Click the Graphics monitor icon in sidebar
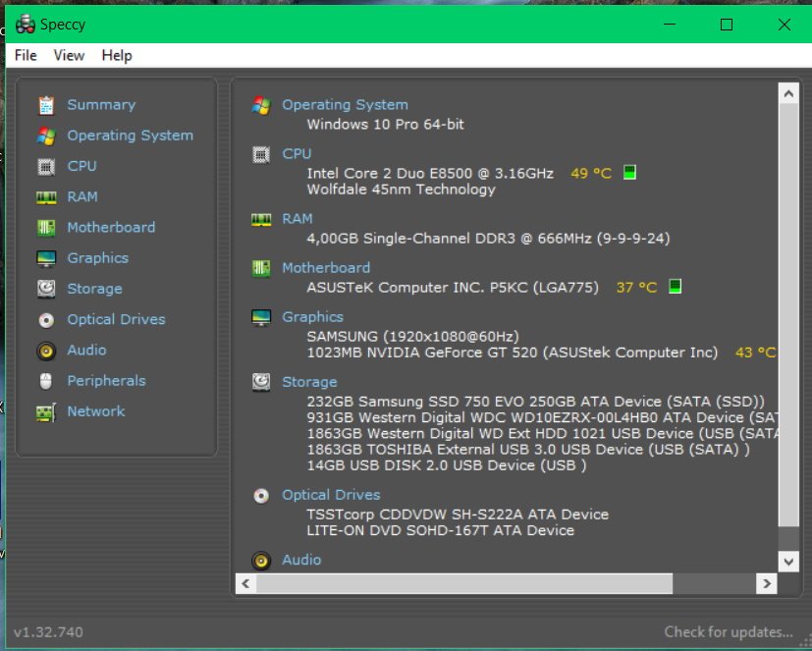Screen dimensions: 812x651 [46, 258]
